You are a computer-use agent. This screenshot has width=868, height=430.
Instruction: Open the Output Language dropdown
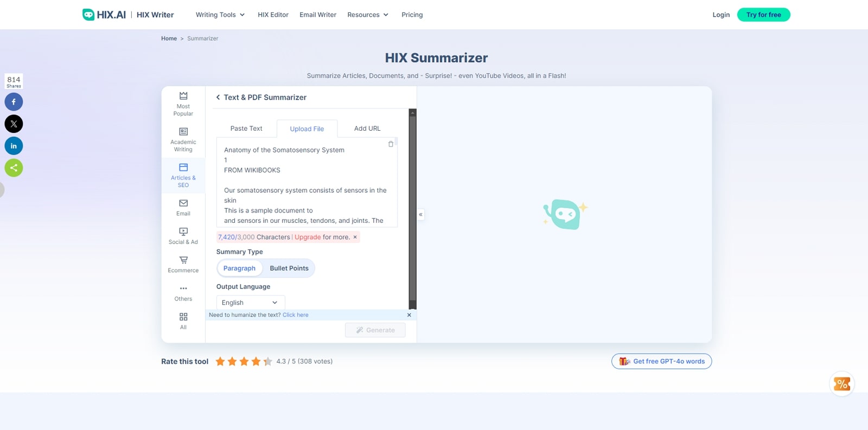click(250, 303)
